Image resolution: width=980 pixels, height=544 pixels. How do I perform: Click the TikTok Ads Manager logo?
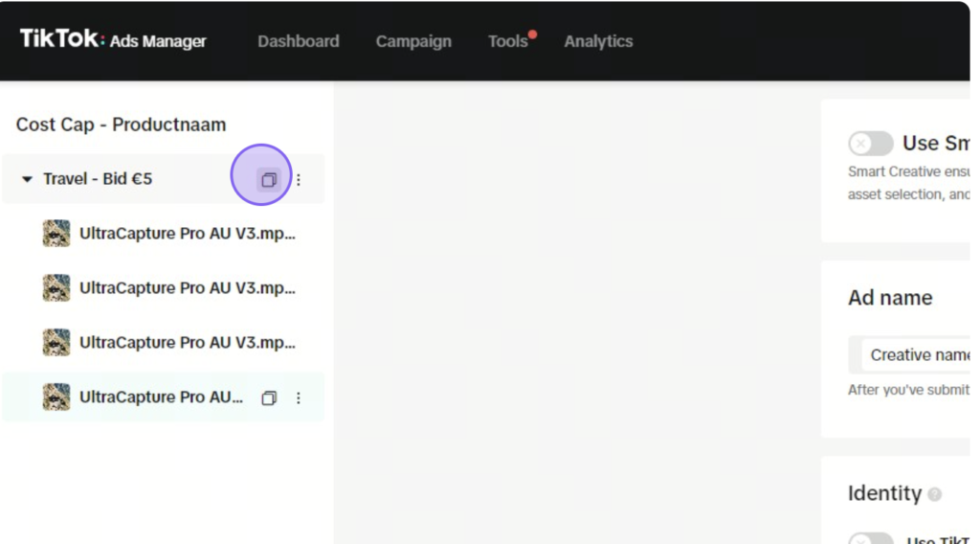point(113,39)
